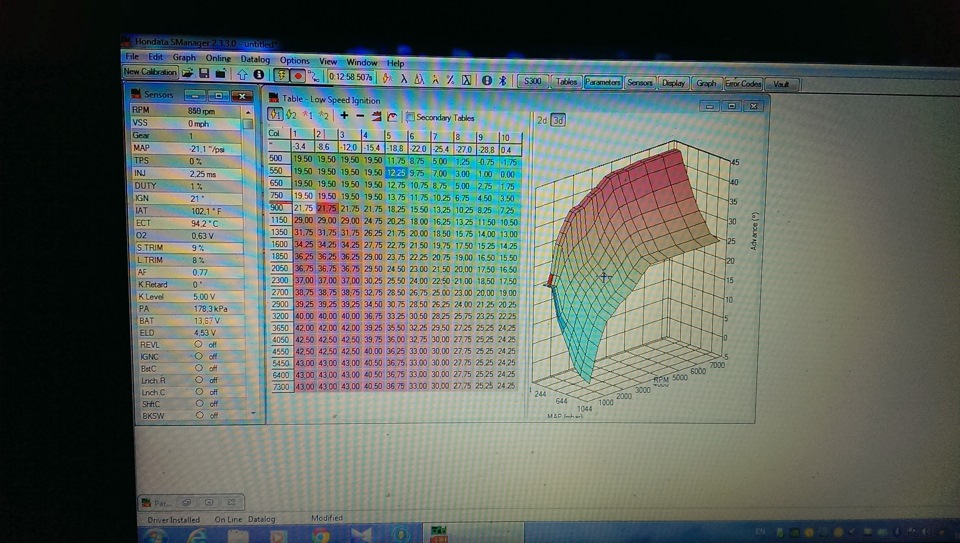The image size is (960, 543).
Task: Click the Sensors panel scroll up arrow
Action: coord(248,112)
